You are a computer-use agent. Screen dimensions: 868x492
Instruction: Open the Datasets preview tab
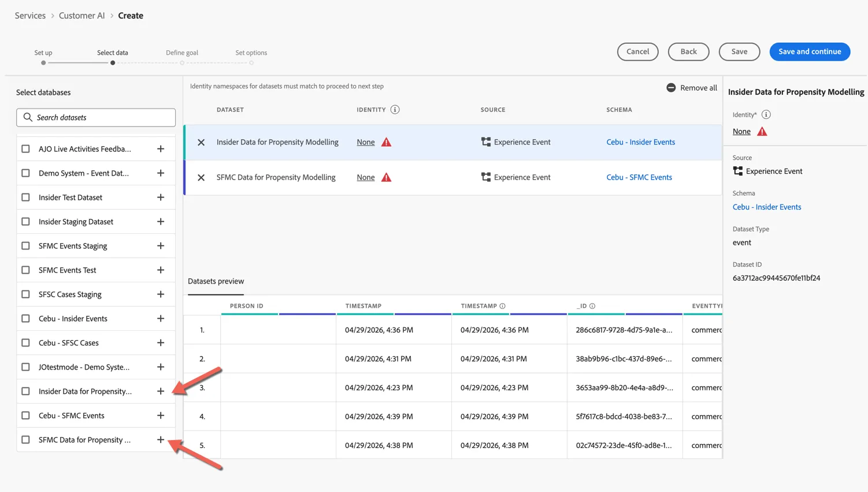point(216,281)
